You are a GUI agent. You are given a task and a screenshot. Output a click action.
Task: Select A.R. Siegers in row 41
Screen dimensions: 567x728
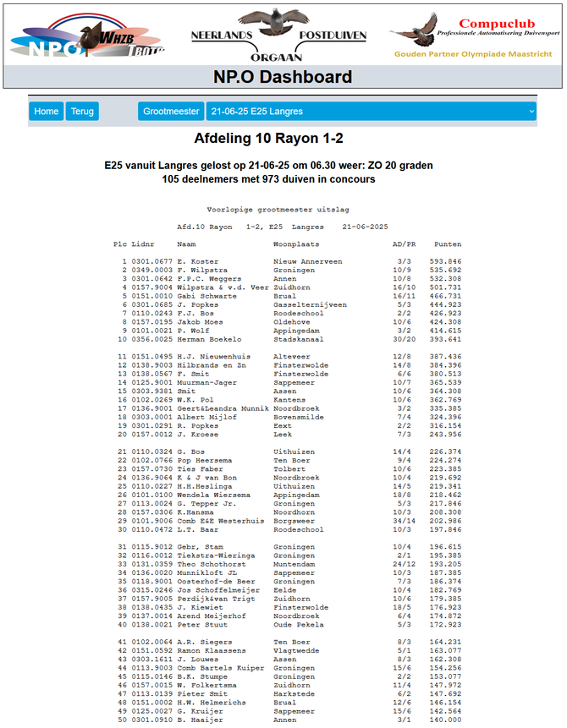coord(205,643)
